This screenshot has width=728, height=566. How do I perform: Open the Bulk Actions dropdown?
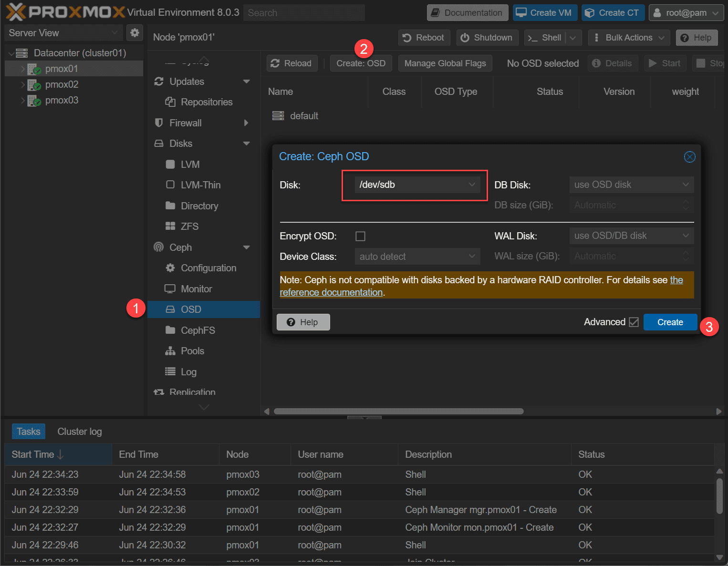[x=629, y=38]
